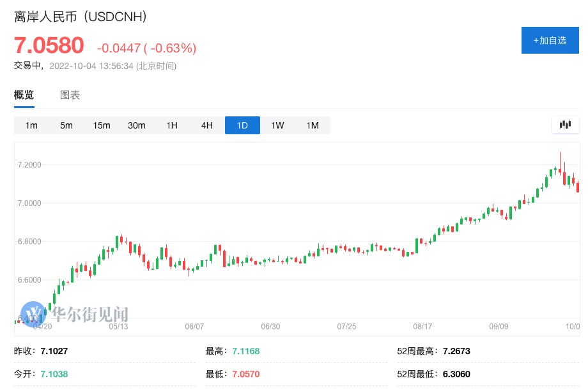The width and height of the screenshot is (588, 390).
Task: Set chart to 1W weekly interval
Action: tap(277, 125)
